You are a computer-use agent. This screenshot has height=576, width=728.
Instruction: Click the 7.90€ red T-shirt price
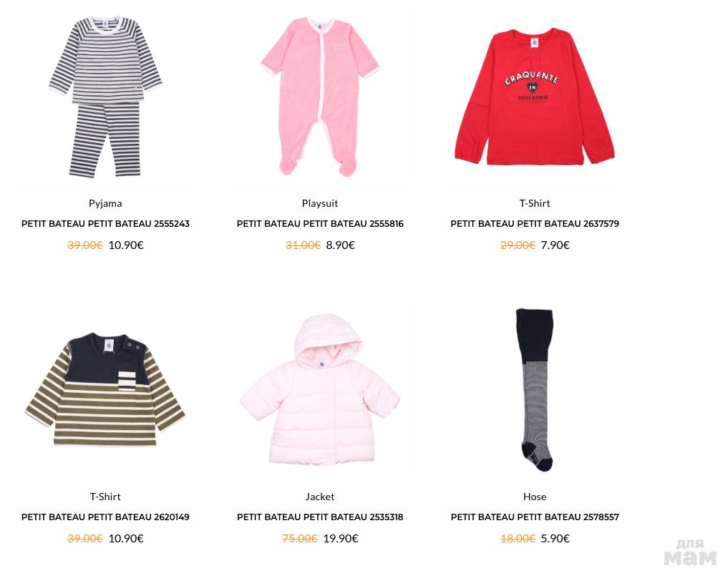click(x=555, y=245)
